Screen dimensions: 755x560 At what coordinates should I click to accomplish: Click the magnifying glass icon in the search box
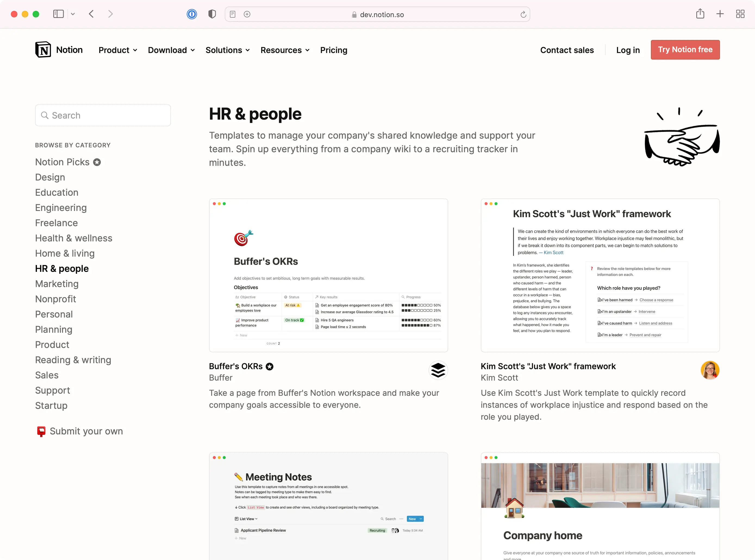45,115
